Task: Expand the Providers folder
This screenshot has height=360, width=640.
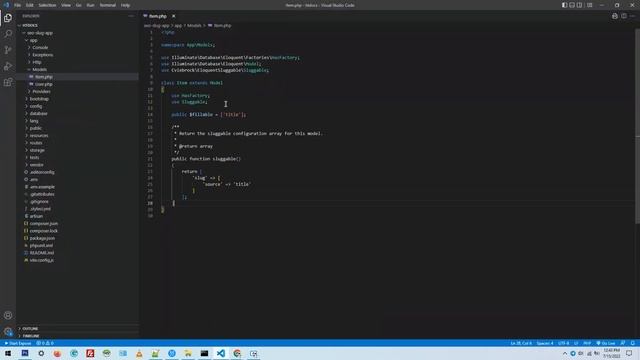Action: click(x=41, y=92)
